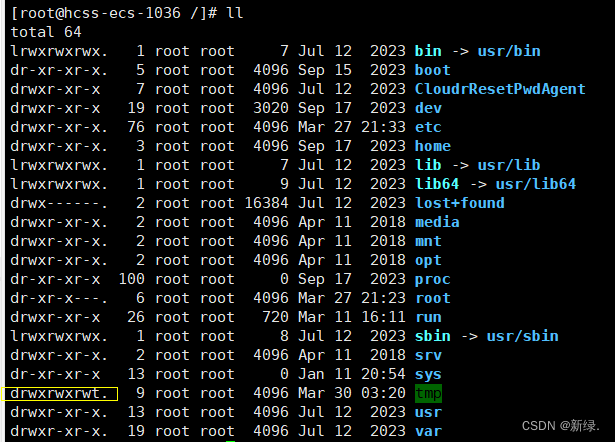
Task: Select the 'proc' directory name
Action: pyautogui.click(x=433, y=279)
